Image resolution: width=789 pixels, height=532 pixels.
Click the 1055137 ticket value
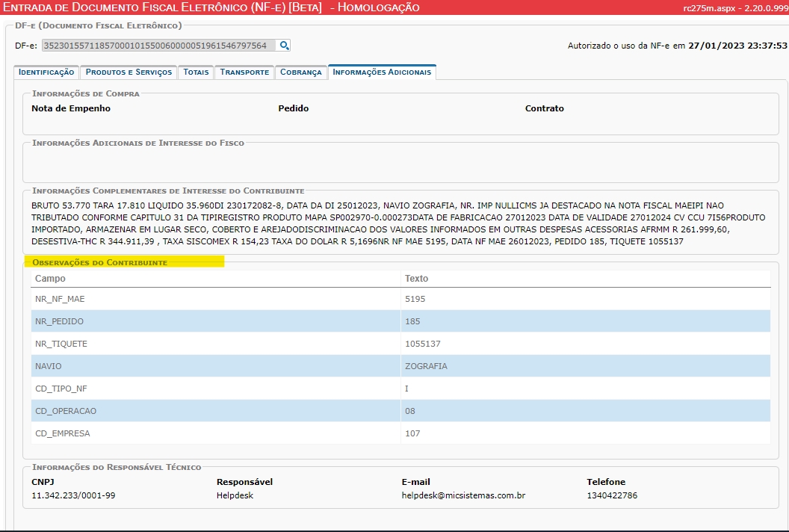click(423, 344)
